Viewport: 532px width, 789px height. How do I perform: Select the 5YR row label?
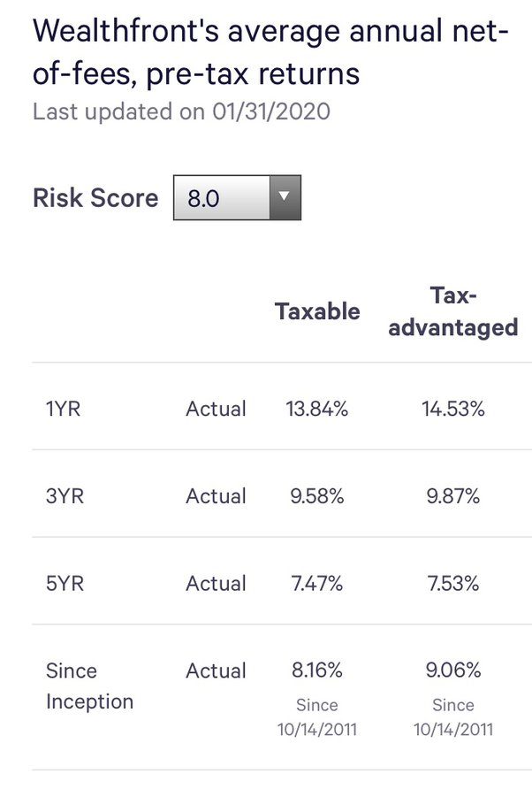tap(65, 584)
